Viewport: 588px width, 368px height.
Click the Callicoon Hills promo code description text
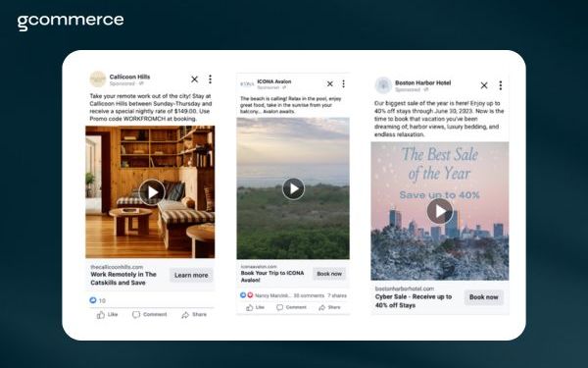click(x=151, y=107)
